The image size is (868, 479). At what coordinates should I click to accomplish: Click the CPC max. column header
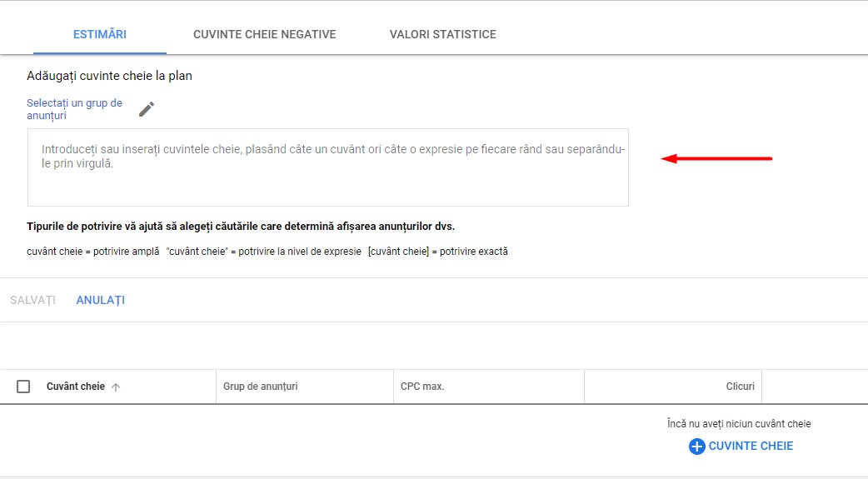(422, 387)
